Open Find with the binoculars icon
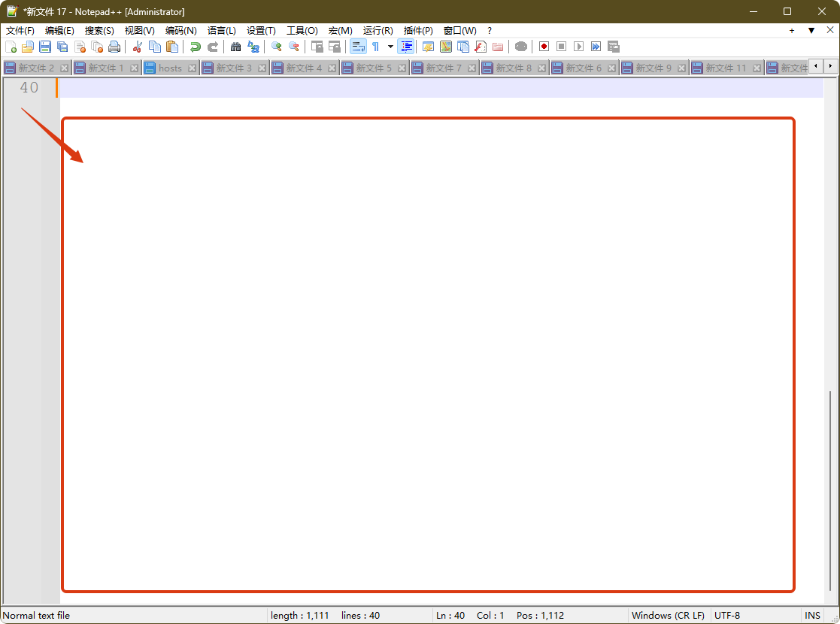 pyautogui.click(x=235, y=47)
